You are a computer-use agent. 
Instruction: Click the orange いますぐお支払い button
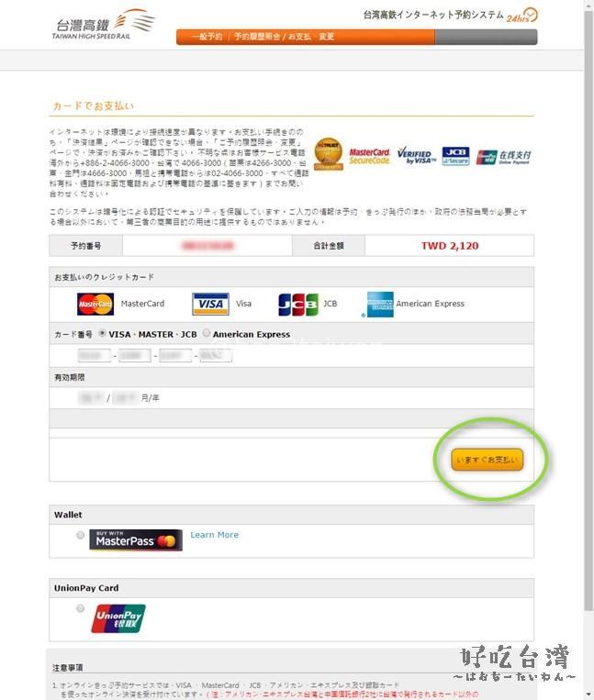coord(487,460)
